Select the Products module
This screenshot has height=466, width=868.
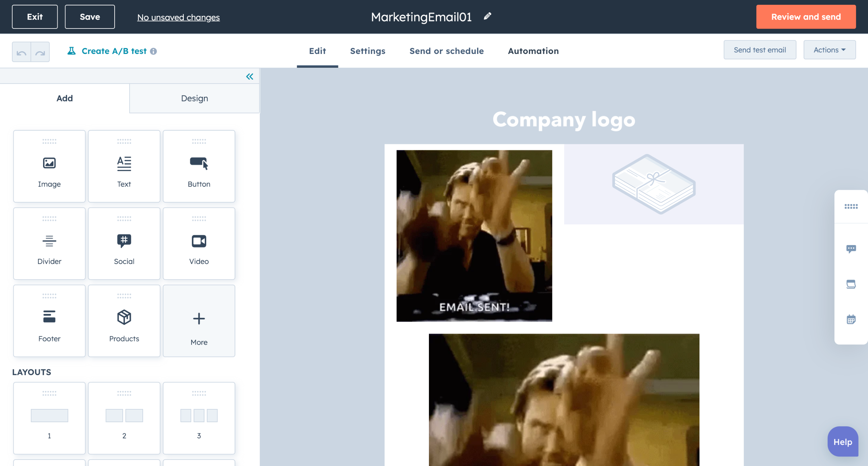124,321
